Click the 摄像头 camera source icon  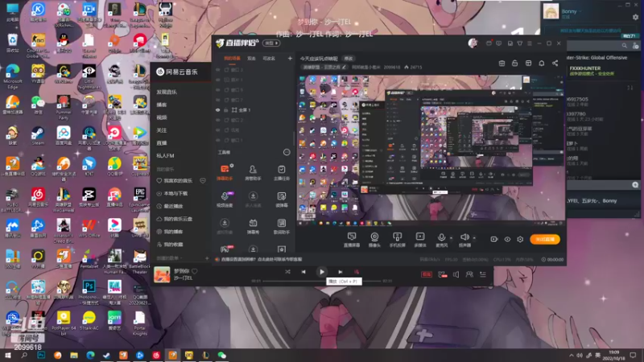[374, 239]
